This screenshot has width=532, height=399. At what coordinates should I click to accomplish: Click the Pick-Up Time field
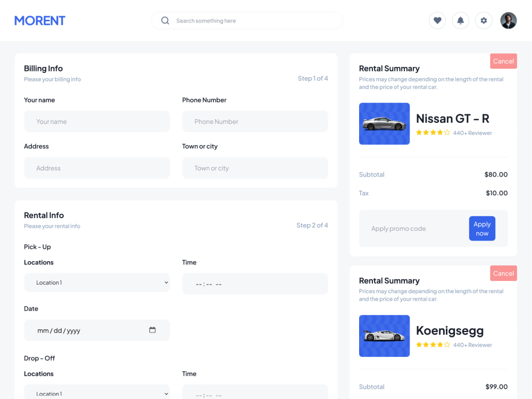pos(255,284)
